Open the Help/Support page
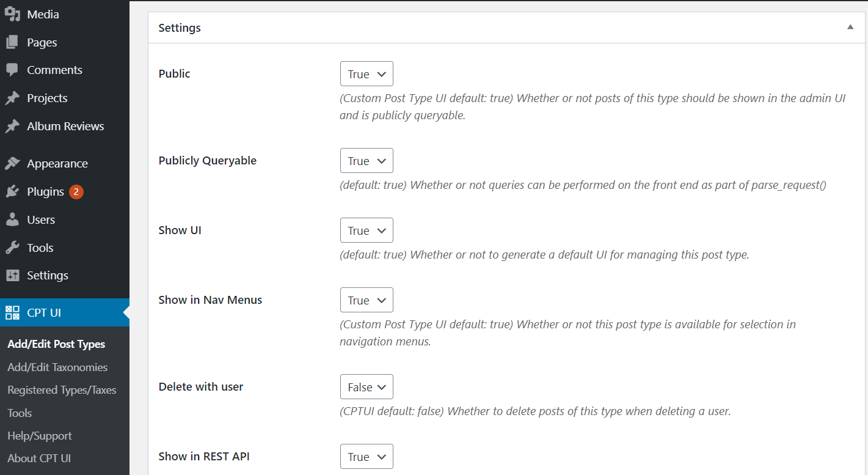This screenshot has height=475, width=868. [x=40, y=435]
